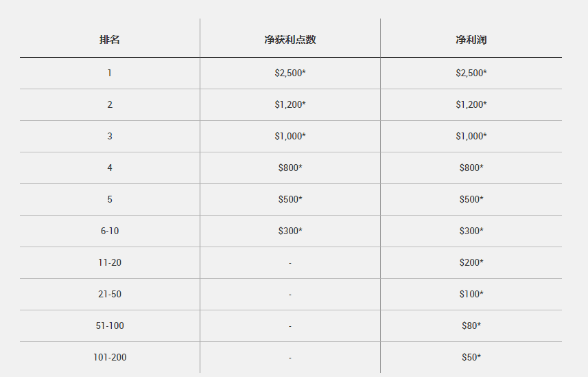Click $50* in 101-200 row
This screenshot has width=588, height=377.
click(471, 356)
